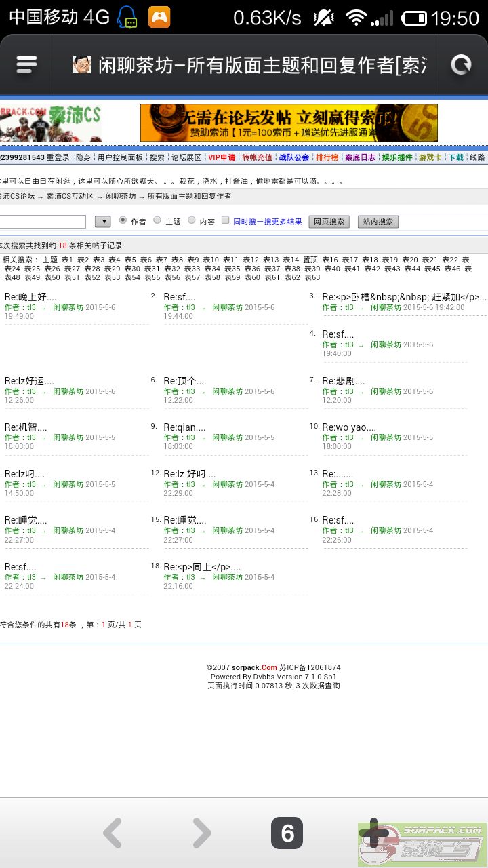Enable 同时搜一搜更多结果 checkbox
The height and width of the screenshot is (868, 488).
coord(226,220)
